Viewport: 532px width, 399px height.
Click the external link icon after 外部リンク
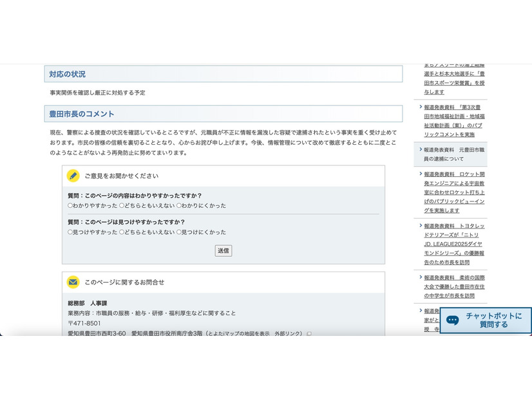(x=309, y=334)
